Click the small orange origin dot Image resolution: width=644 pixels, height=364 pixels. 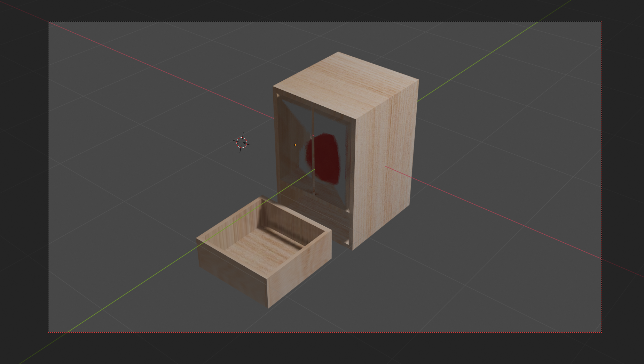(x=295, y=145)
